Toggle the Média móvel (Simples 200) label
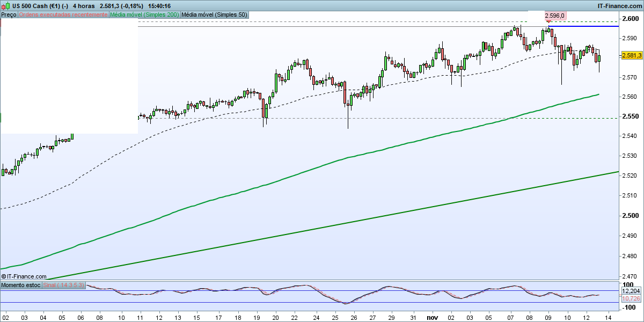Screen dimensions: 644x322 [144, 14]
